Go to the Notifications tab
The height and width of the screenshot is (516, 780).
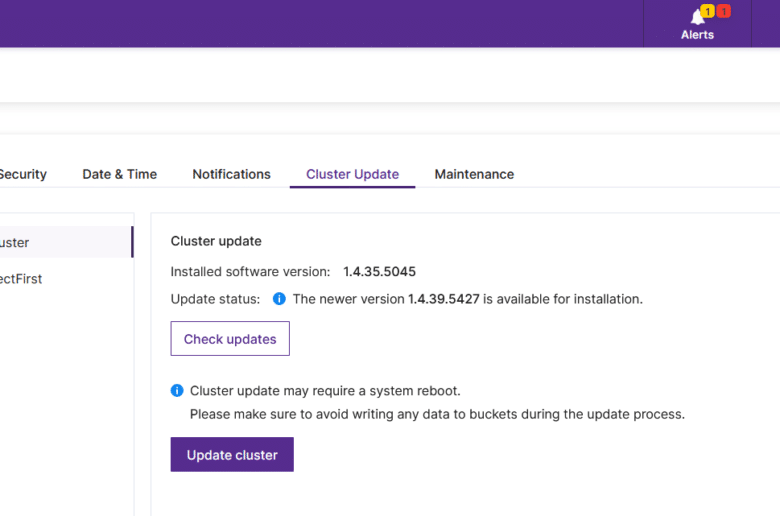[231, 174]
